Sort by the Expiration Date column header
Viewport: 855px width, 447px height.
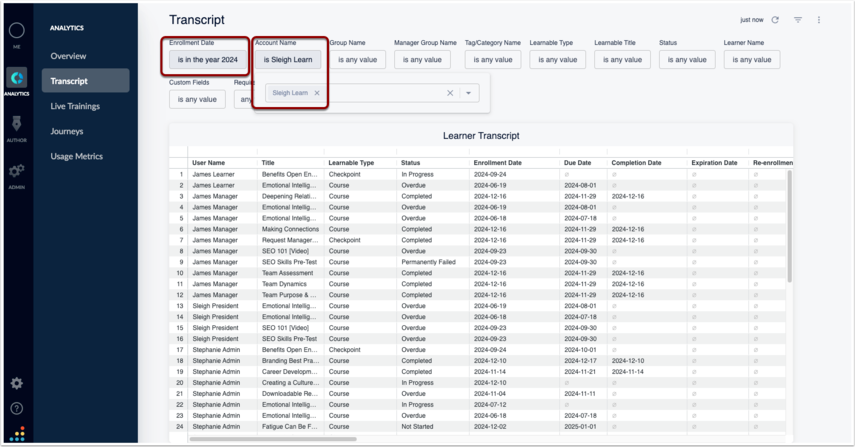tap(714, 163)
